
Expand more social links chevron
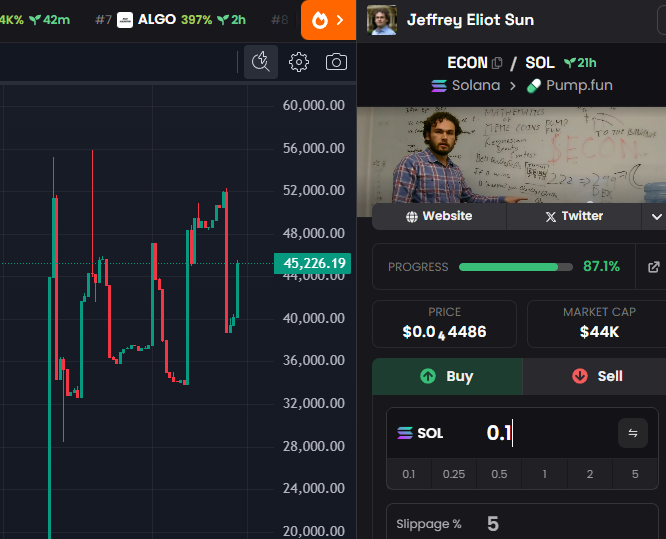[656, 216]
